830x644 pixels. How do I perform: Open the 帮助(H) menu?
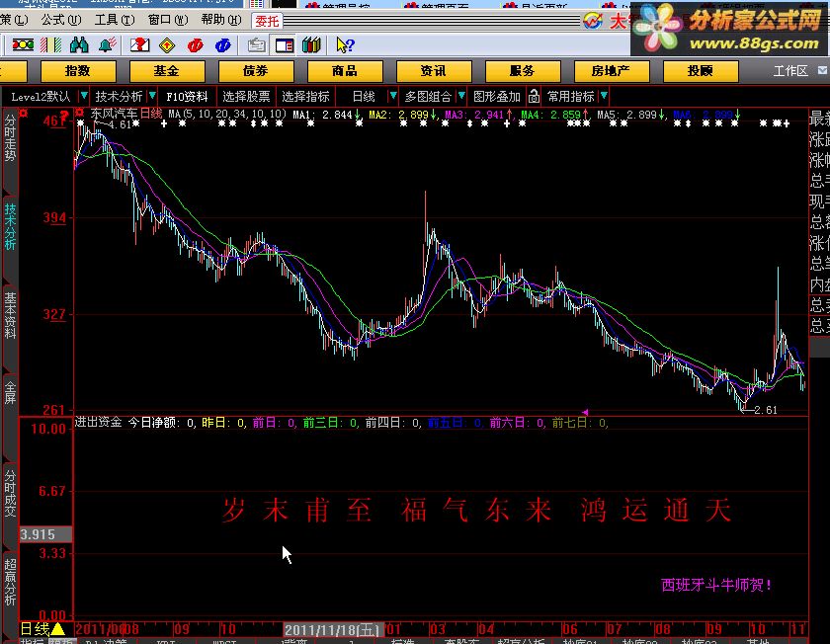point(221,20)
